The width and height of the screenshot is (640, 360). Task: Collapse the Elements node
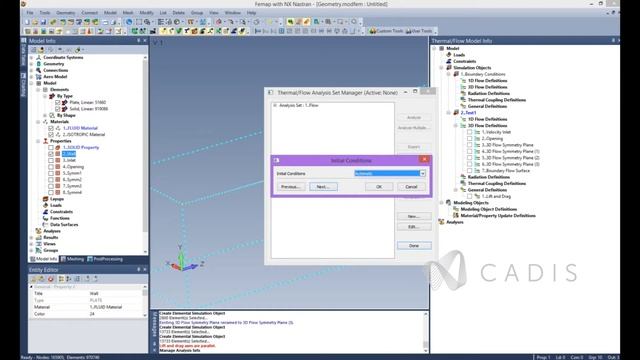(38, 89)
